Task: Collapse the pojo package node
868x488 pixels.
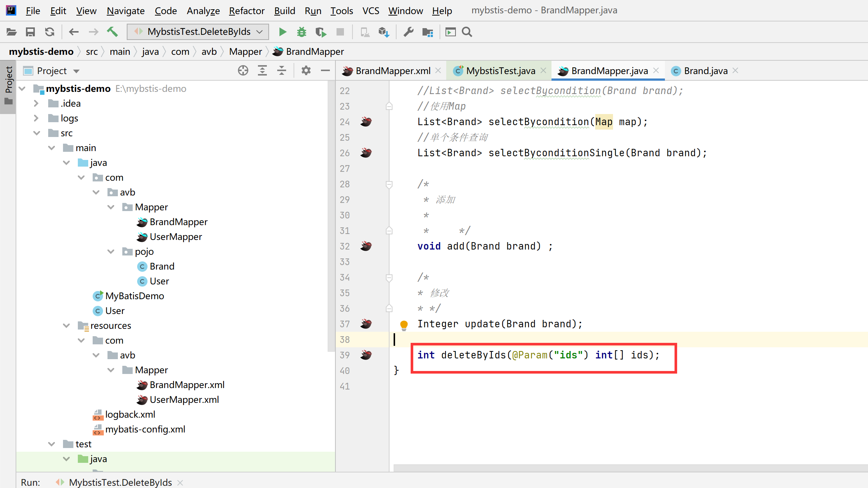Action: [x=110, y=251]
